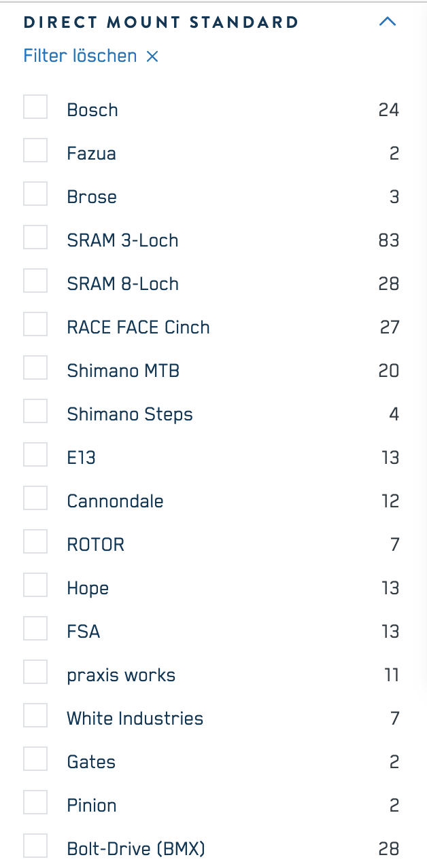Screen dimensions: 427x868
Task: Select the SRAM 3-Loch checkbox
Action: click(x=35, y=238)
